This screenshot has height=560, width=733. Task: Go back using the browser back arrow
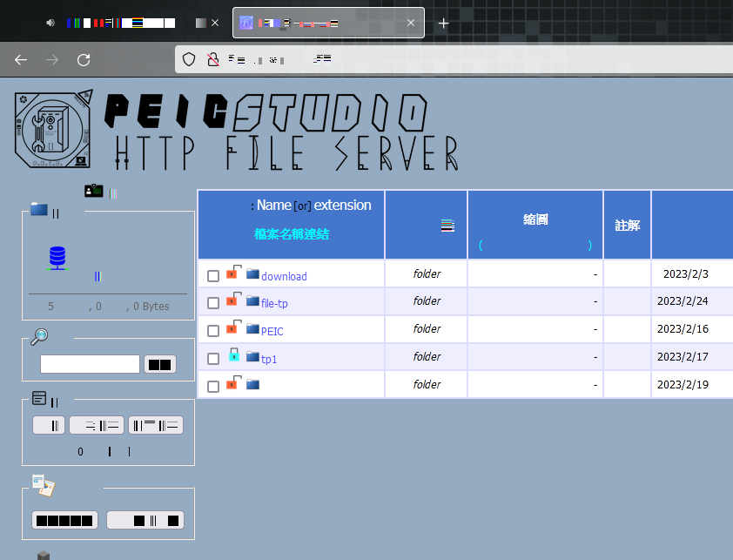[21, 60]
